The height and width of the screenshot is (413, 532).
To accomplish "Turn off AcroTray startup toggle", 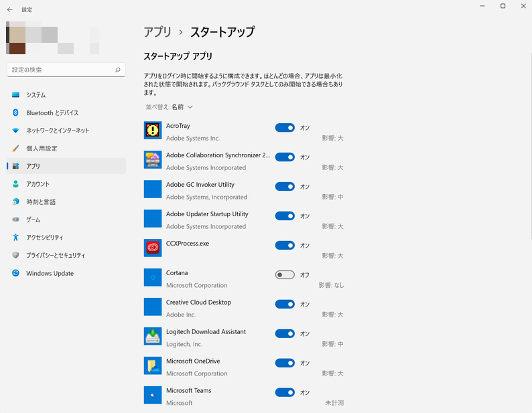I will pyautogui.click(x=285, y=128).
